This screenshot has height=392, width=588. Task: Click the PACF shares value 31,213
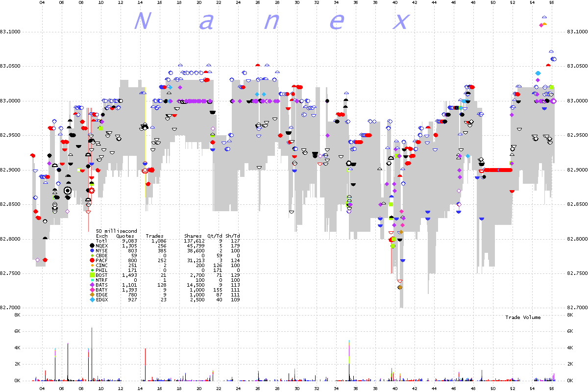point(196,260)
